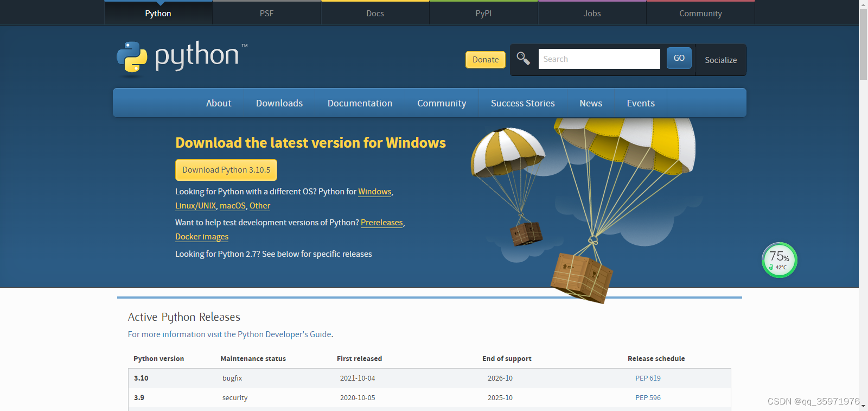The image size is (868, 411).
Task: Open the Socialize menu
Action: pos(720,60)
